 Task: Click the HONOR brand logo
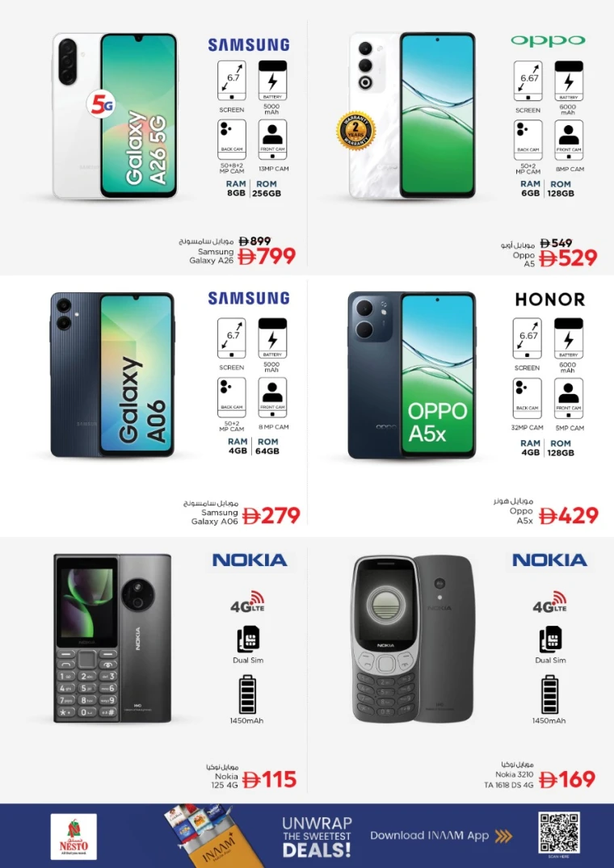click(x=550, y=300)
